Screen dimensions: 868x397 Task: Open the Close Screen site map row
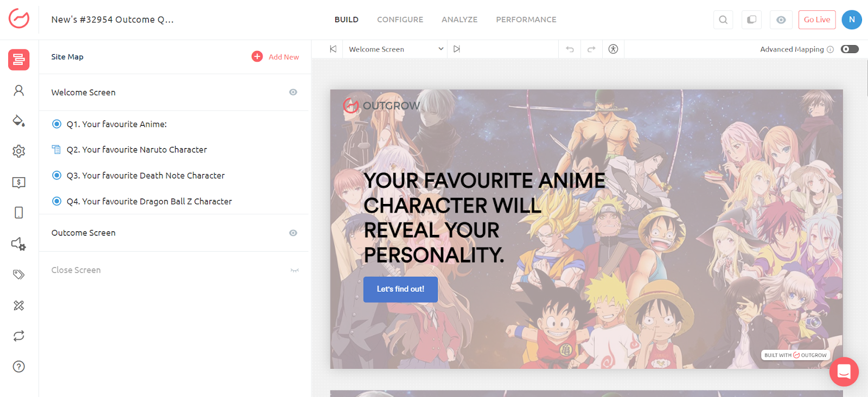point(174,270)
